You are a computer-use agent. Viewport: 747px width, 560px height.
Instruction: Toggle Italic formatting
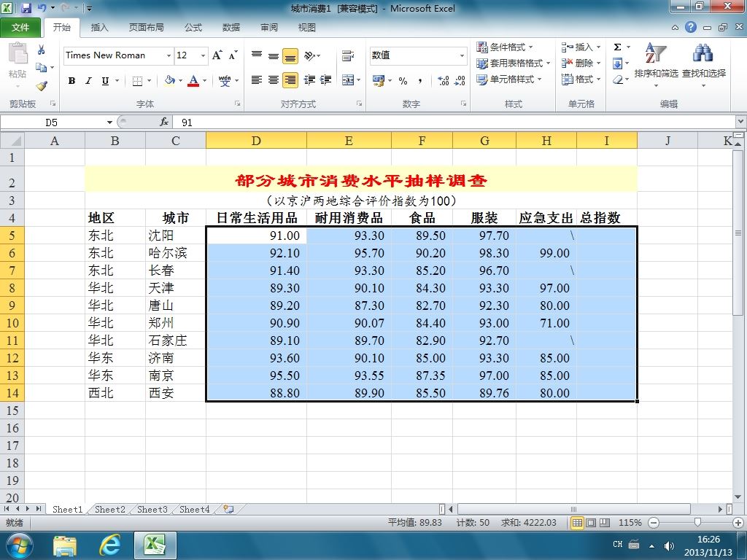88,81
